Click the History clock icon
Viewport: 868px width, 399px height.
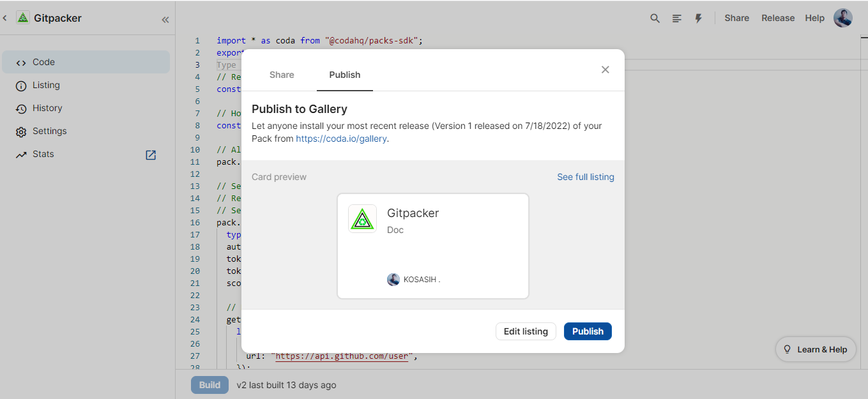coord(21,109)
